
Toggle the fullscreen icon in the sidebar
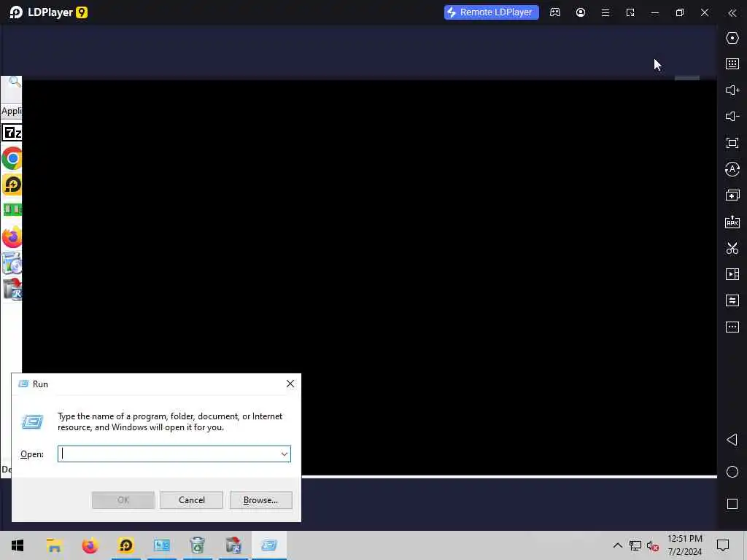732,143
